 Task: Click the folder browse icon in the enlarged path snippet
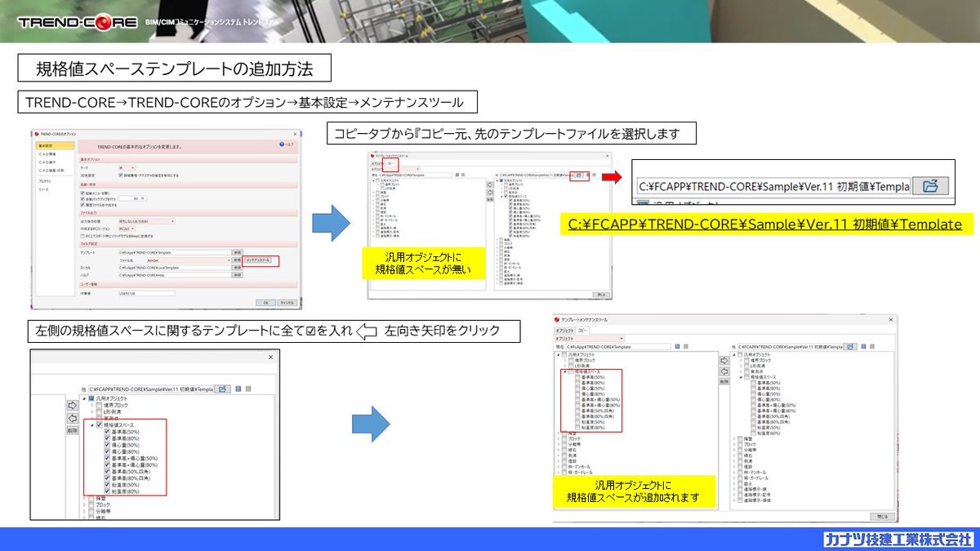(x=930, y=185)
